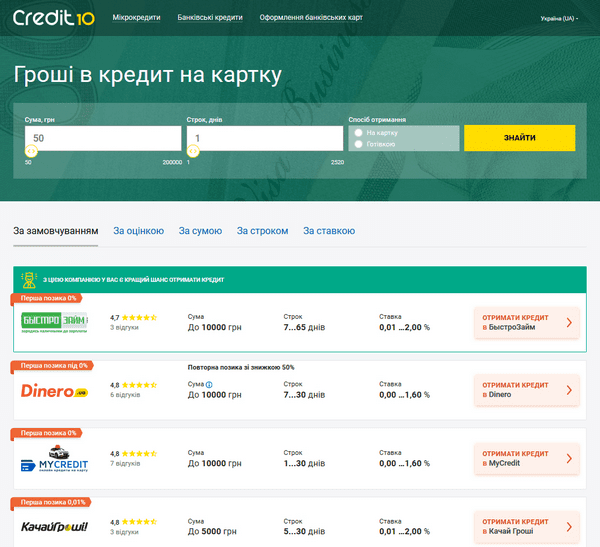Open the Мікрокредити menu
The width and height of the screenshot is (600, 547).
coord(136,18)
